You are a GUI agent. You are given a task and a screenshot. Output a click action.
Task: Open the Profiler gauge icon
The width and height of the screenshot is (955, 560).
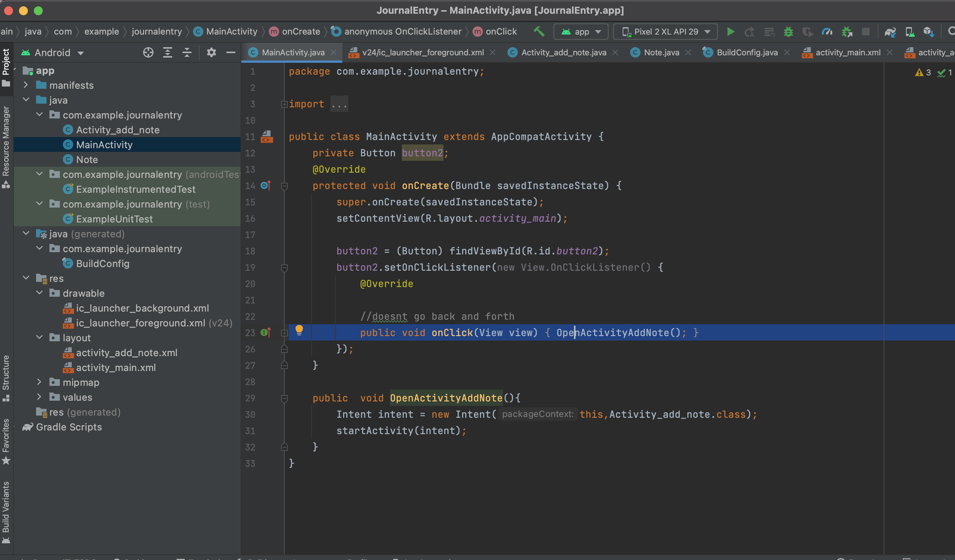click(x=827, y=32)
